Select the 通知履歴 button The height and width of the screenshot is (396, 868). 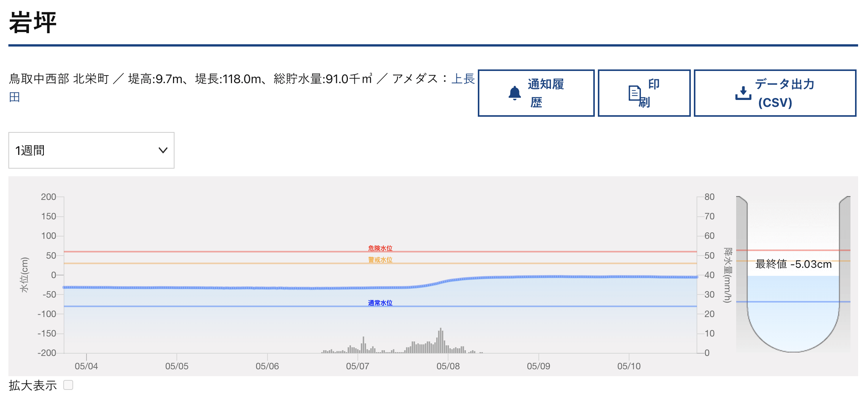[536, 93]
